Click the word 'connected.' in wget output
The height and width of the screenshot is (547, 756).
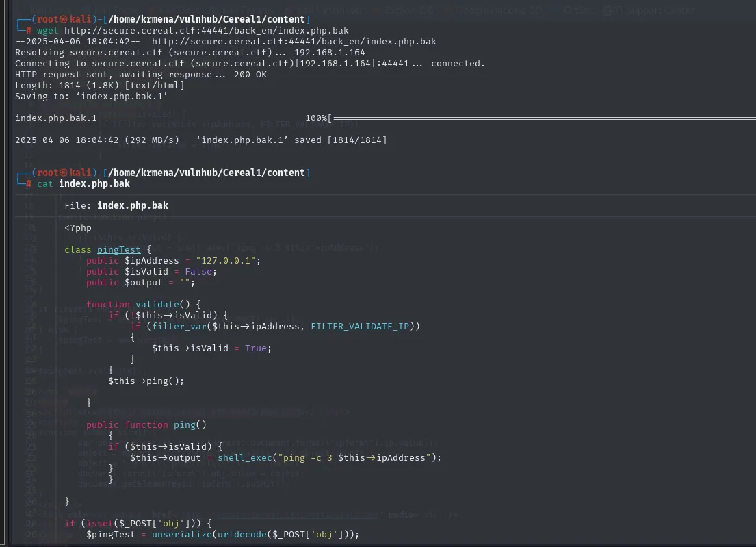coord(458,64)
